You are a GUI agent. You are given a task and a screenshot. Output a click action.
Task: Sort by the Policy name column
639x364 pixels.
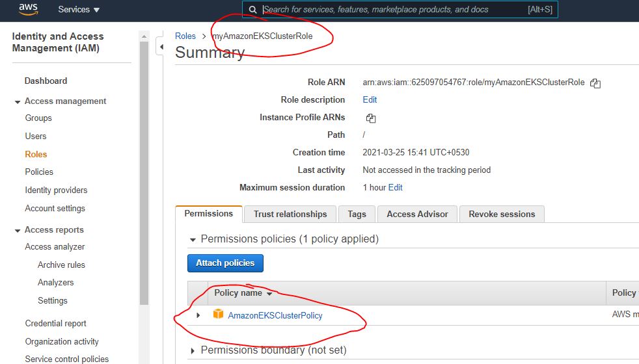coord(243,293)
